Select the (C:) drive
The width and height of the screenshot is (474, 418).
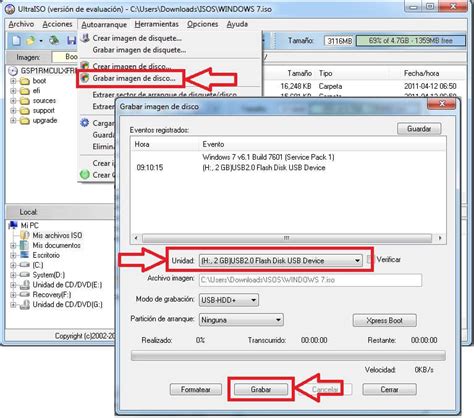(x=38, y=265)
